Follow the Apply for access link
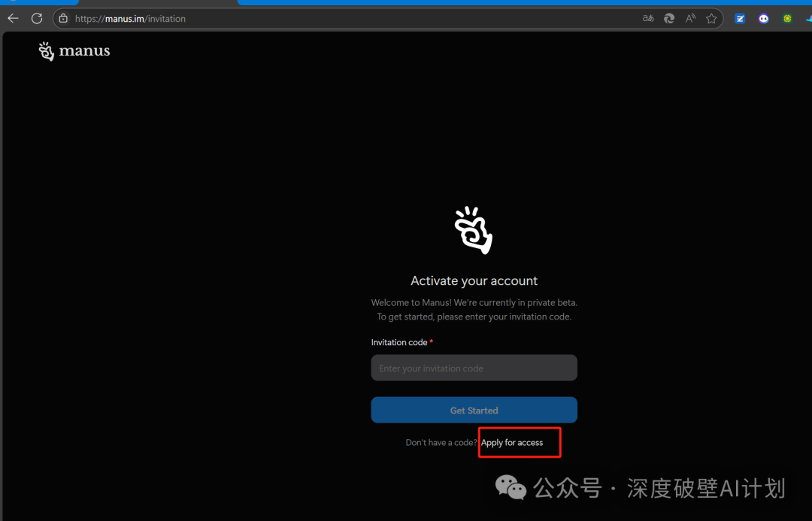Image resolution: width=812 pixels, height=521 pixels. [512, 442]
